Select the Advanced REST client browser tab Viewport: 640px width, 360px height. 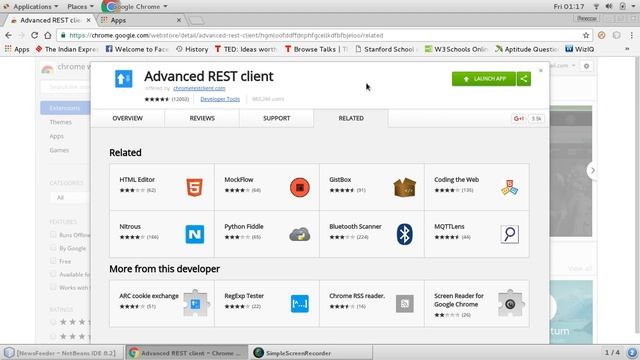pyautogui.click(x=51, y=20)
